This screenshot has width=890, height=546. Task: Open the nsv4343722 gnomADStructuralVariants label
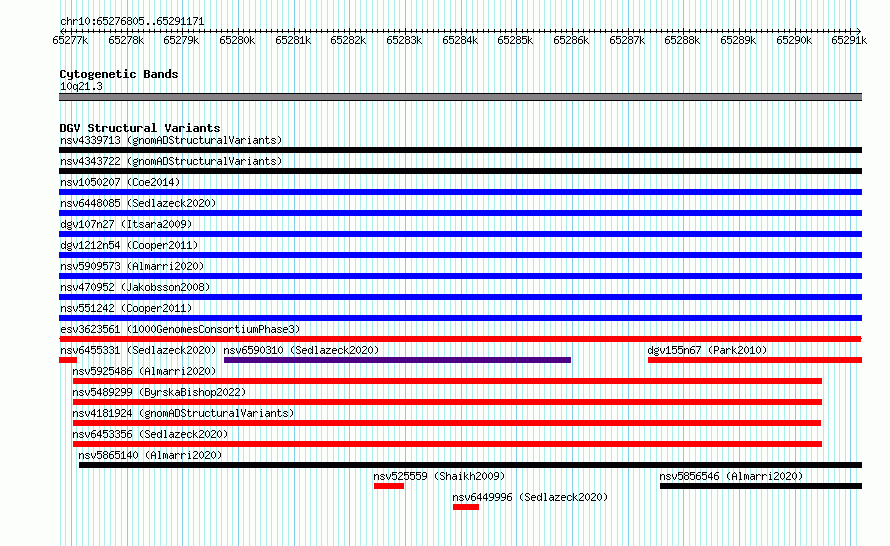[171, 161]
